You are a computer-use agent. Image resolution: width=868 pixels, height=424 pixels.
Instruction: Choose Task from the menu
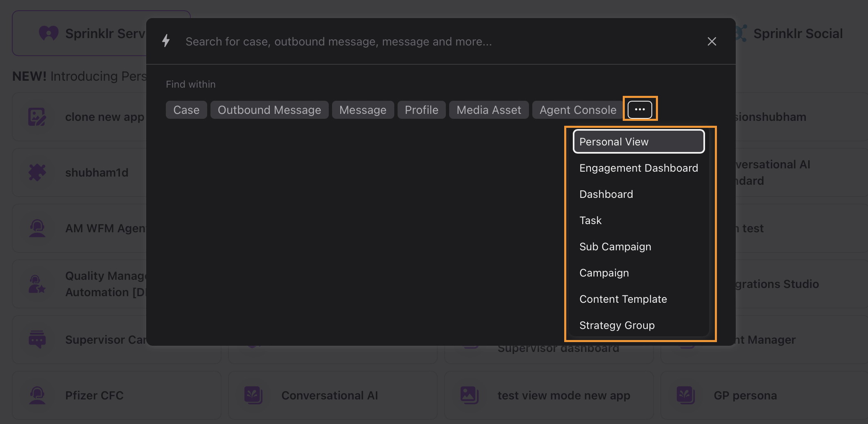pos(639,220)
